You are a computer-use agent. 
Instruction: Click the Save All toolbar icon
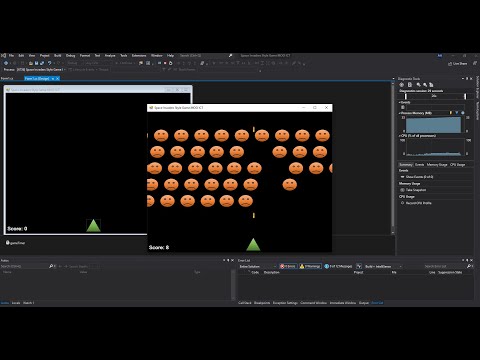(x=42, y=63)
